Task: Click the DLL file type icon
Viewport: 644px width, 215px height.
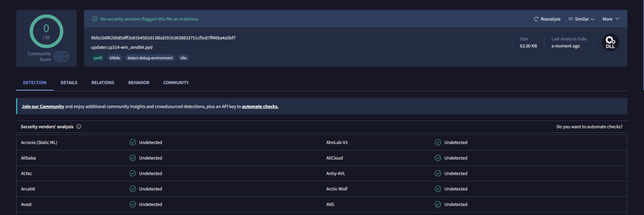Action: (610, 42)
